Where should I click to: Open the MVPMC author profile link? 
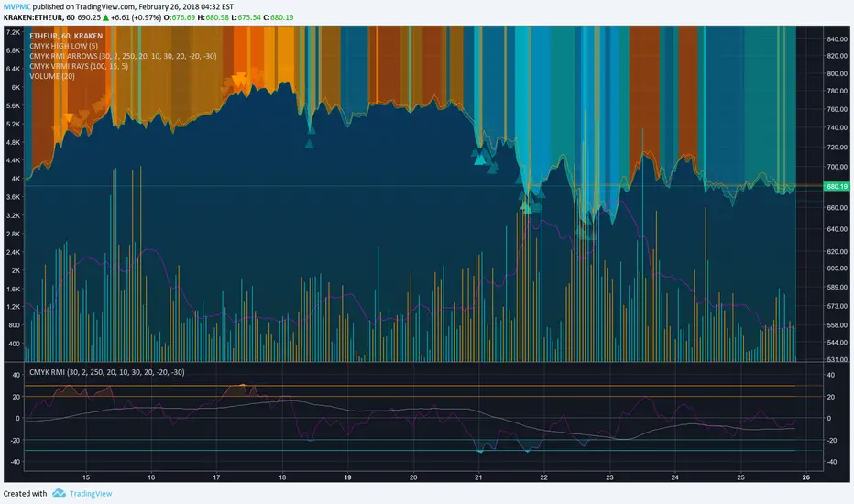pos(17,5)
